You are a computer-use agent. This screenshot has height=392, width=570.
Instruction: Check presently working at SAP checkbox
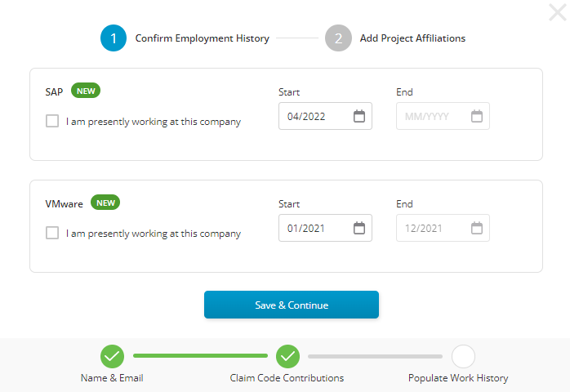coord(52,121)
